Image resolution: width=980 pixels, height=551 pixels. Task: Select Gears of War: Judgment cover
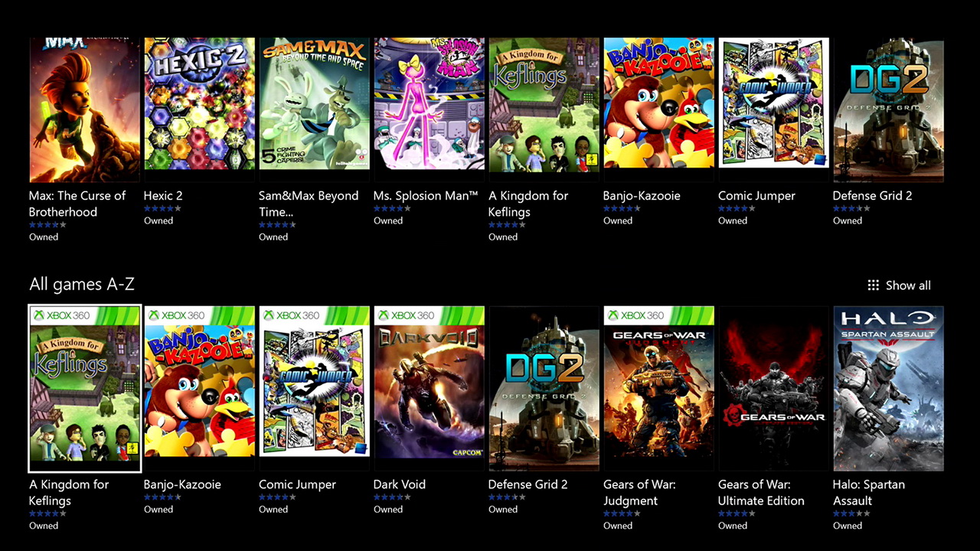click(658, 389)
